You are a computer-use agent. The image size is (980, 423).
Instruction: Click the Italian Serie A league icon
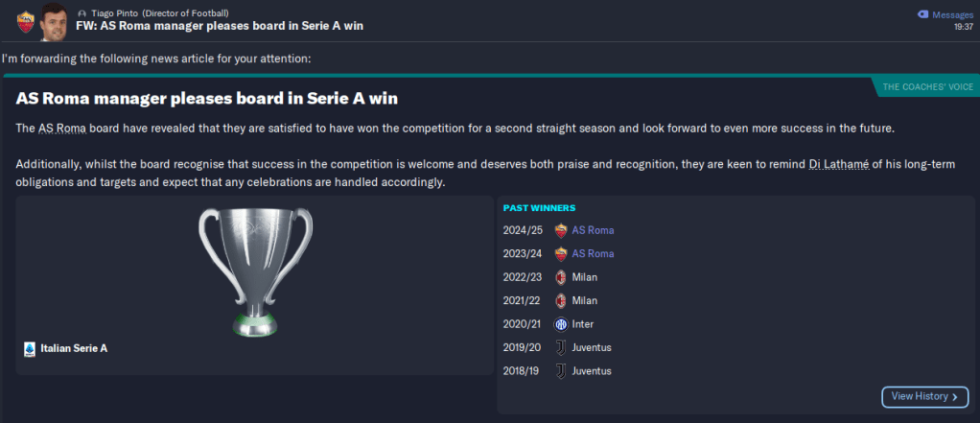click(x=29, y=349)
